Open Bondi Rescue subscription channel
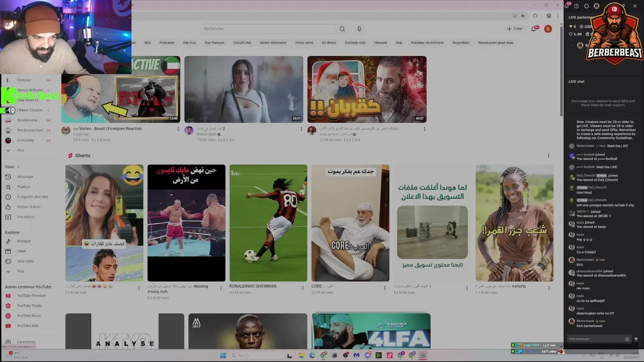 (27, 120)
